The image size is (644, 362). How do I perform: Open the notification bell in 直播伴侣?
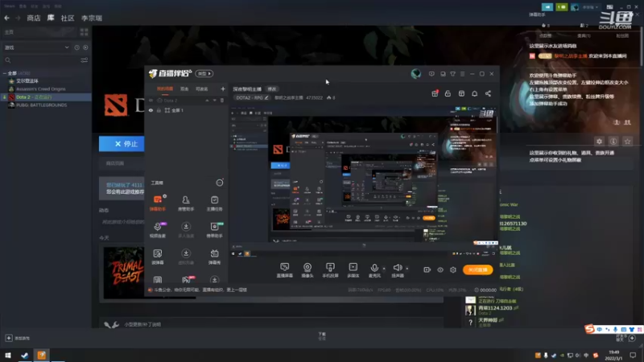474,93
